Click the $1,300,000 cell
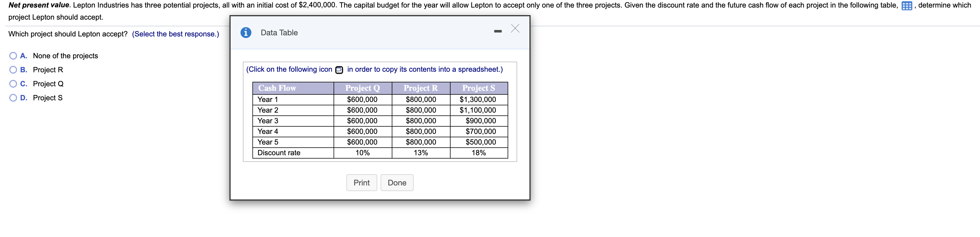This screenshot has height=237, width=980. tap(479, 99)
